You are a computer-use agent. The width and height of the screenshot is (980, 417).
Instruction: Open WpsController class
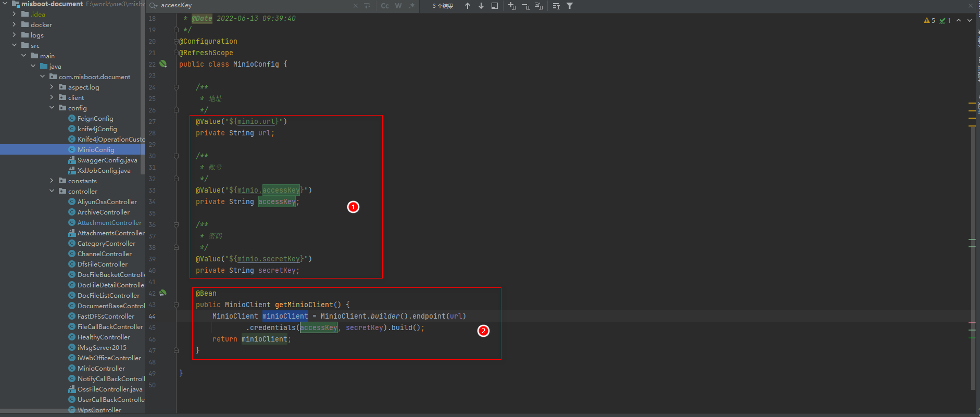click(99, 410)
